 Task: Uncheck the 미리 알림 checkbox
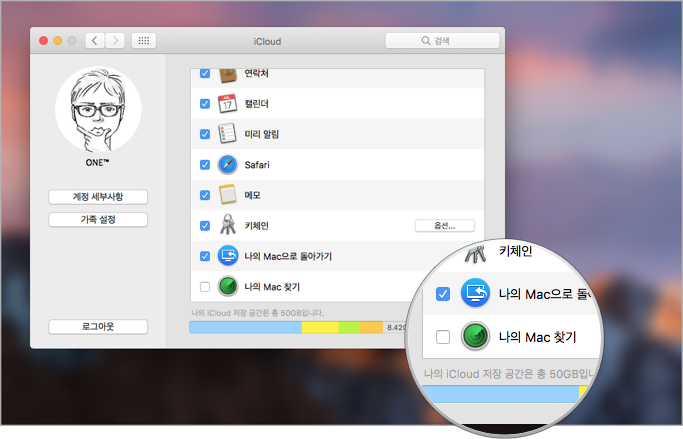[x=205, y=134]
